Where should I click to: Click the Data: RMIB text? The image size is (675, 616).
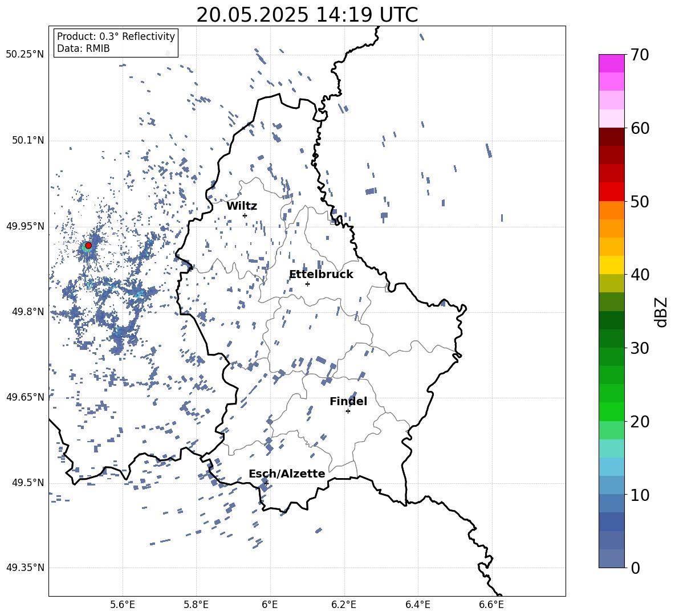tap(83, 48)
